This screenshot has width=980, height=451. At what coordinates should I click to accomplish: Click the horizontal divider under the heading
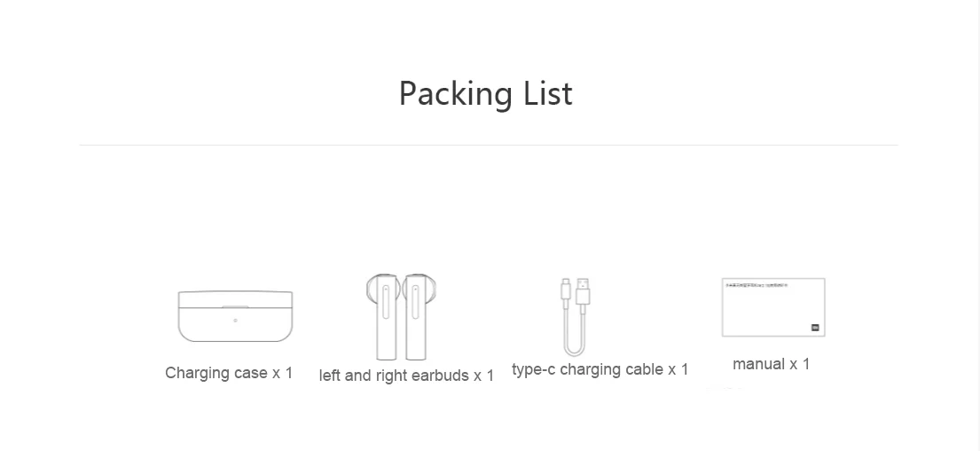point(489,145)
